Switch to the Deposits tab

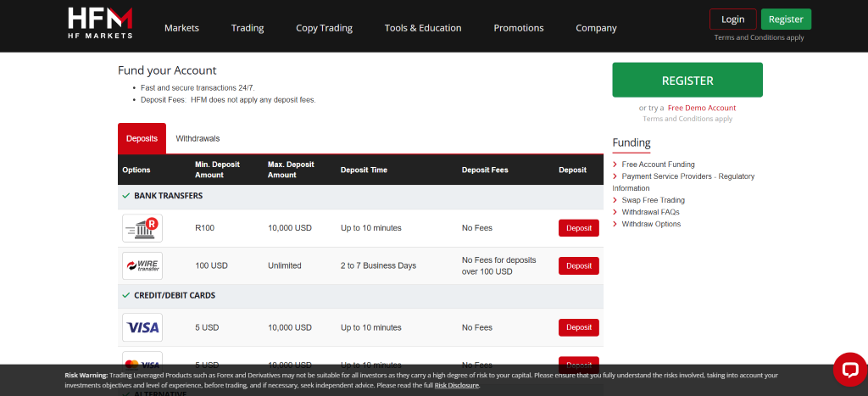(142, 138)
